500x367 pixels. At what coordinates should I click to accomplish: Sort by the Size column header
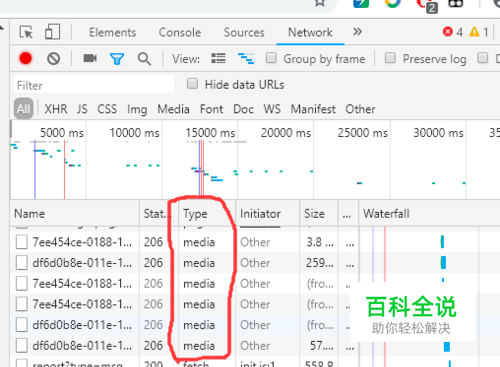pyautogui.click(x=319, y=213)
